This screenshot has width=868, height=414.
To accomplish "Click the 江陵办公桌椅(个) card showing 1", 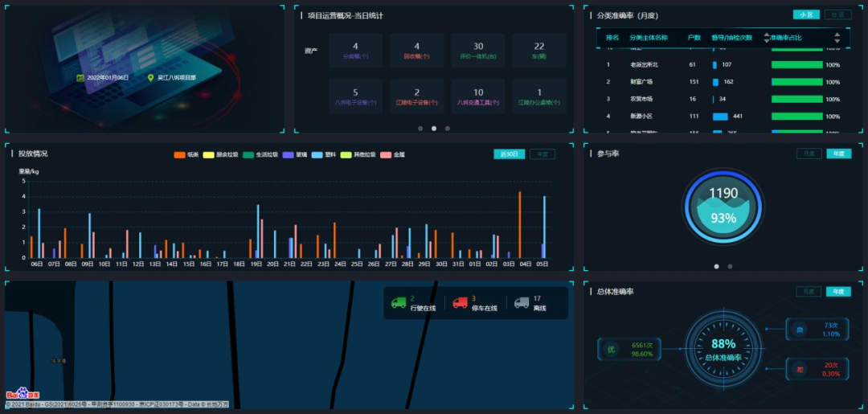I will [x=539, y=96].
